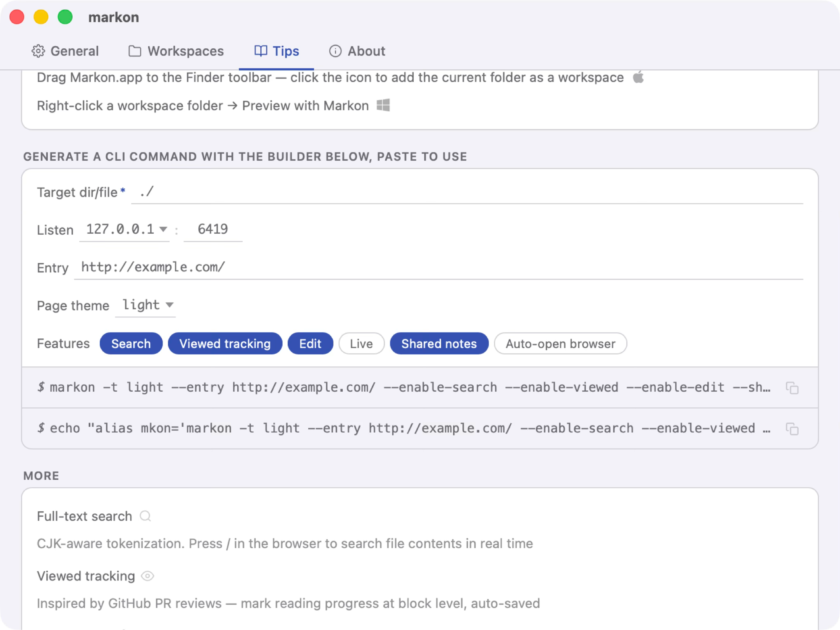Click the 'Listen' label
The image size is (840, 630).
(x=55, y=230)
